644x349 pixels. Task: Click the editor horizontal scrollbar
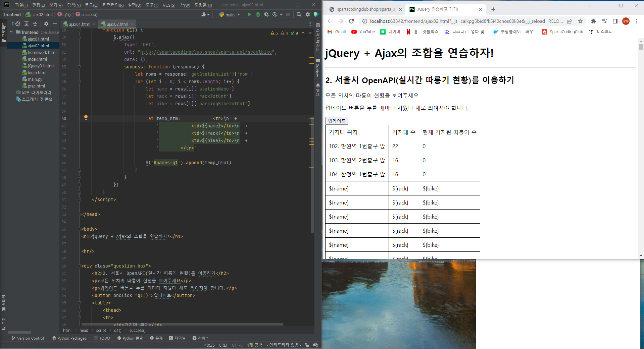(182, 324)
